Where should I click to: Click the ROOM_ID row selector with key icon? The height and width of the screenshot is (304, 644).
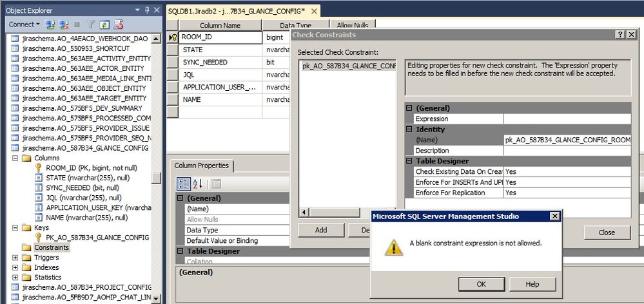173,37
